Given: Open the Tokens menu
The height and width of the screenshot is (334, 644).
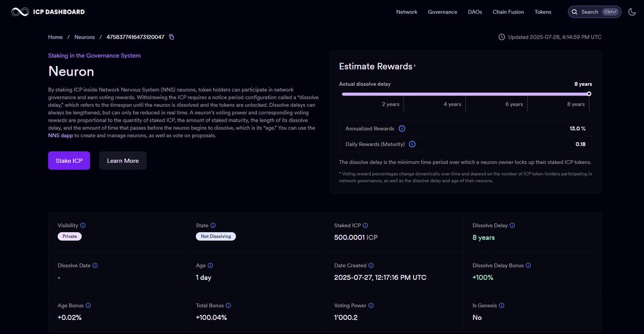Looking at the screenshot, I should coord(543,12).
